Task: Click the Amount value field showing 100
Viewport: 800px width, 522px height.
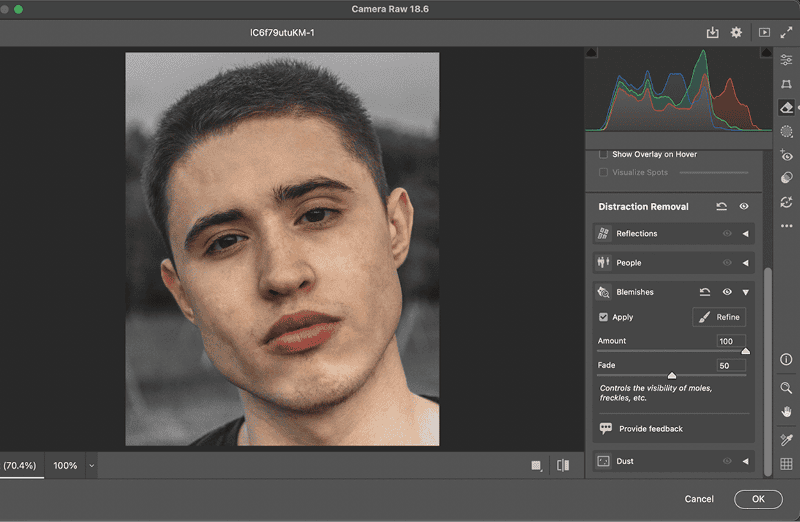Action: point(731,341)
